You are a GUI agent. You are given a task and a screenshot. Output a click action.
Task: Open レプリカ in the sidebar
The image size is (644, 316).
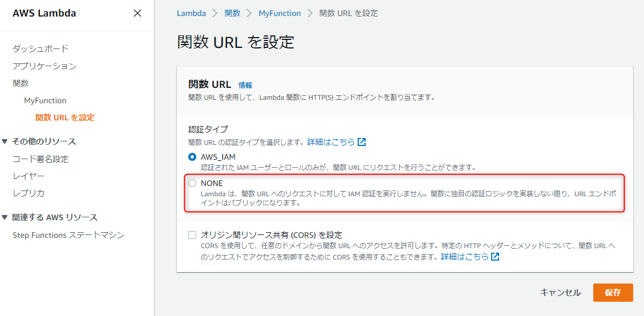pyautogui.click(x=29, y=193)
